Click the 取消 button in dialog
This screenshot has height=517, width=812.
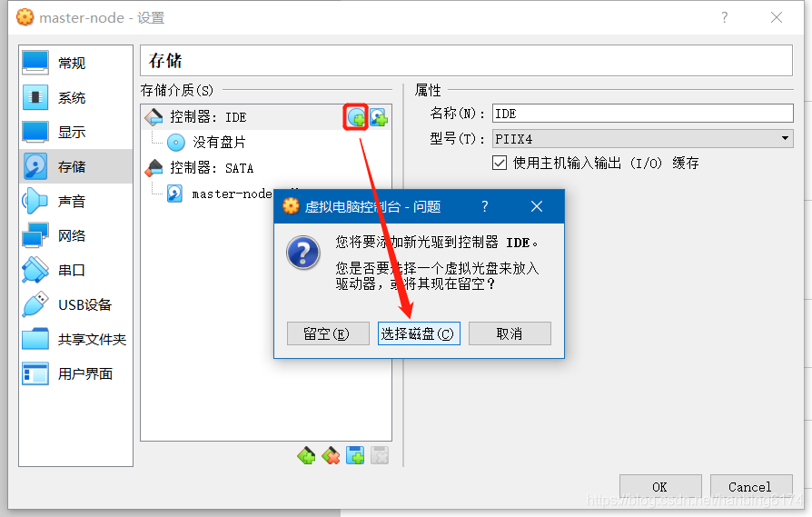tap(510, 333)
